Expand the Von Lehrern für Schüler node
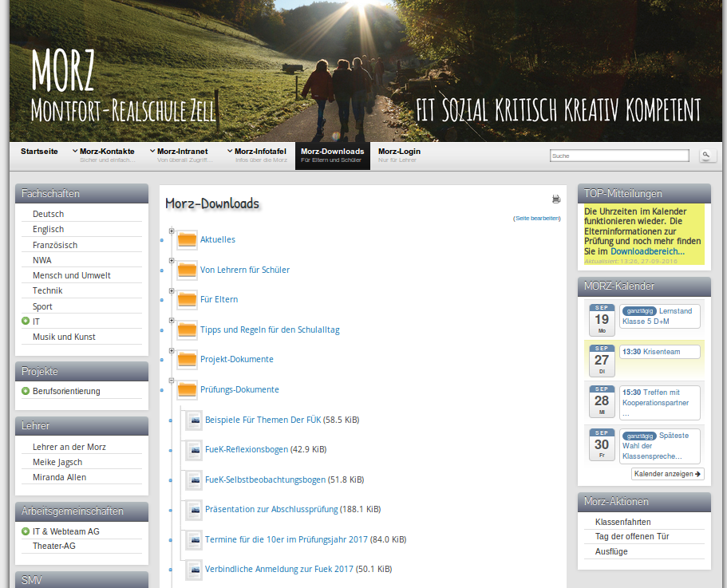727x588 pixels. pyautogui.click(x=172, y=261)
